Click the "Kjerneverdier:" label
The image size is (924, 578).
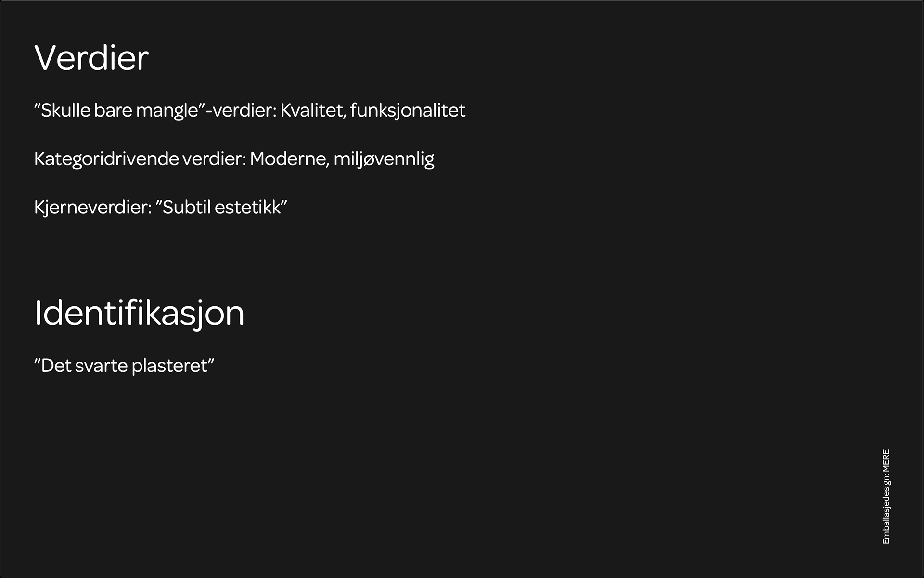click(93, 208)
